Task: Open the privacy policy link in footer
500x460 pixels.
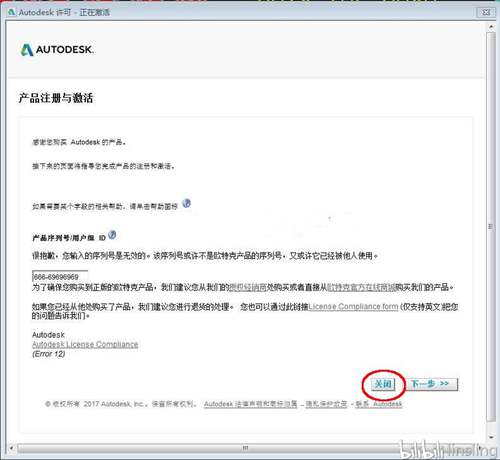Action: [x=326, y=404]
